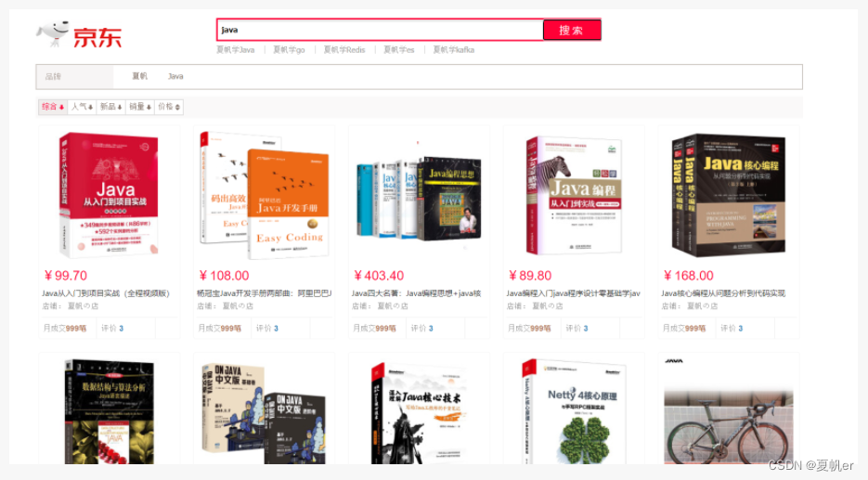The image size is (868, 480).
Task: Open the 夏帆学Redis suggestion link
Action: (x=344, y=50)
